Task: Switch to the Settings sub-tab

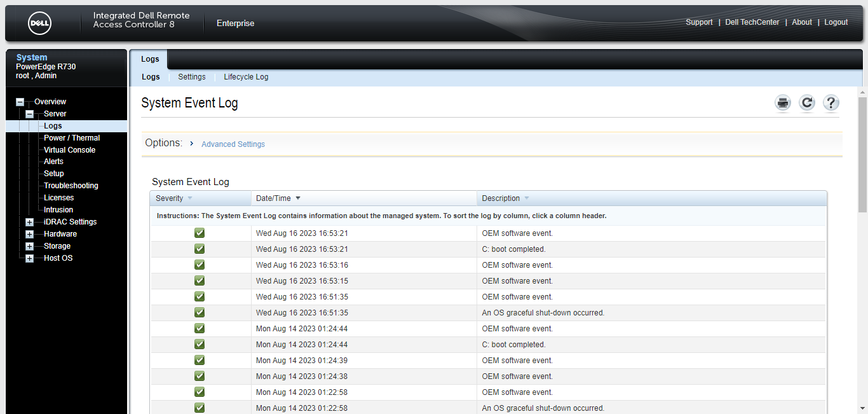Action: point(192,77)
